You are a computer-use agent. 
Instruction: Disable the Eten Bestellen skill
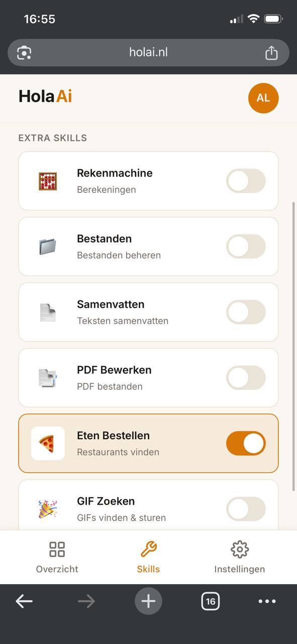click(x=246, y=443)
